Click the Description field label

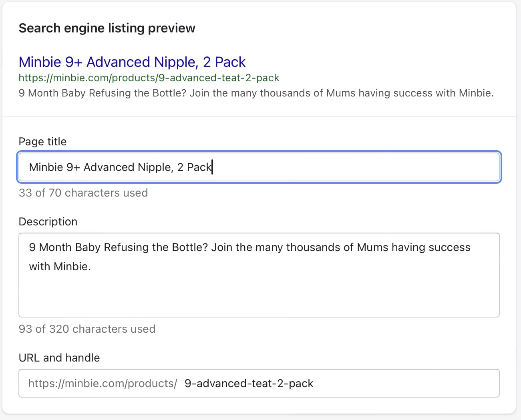pos(48,221)
